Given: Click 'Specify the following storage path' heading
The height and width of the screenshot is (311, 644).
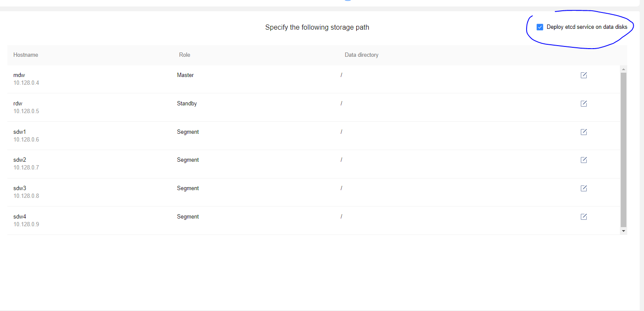Looking at the screenshot, I should point(317,28).
